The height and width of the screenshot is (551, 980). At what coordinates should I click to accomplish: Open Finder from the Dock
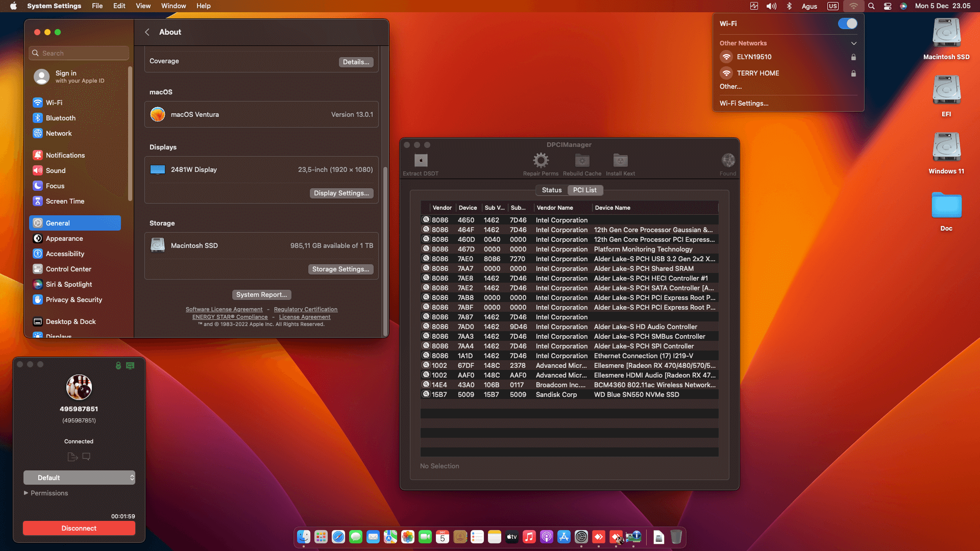click(304, 537)
